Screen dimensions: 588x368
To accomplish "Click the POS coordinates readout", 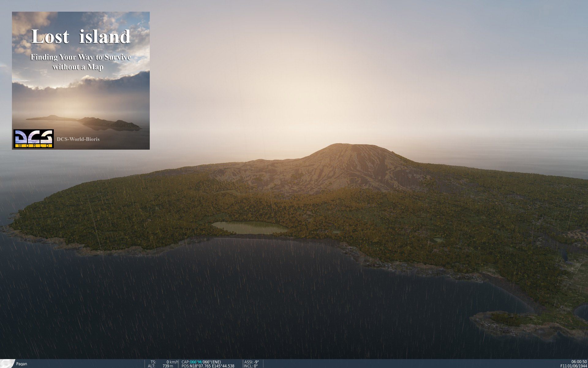I will click(x=208, y=366).
